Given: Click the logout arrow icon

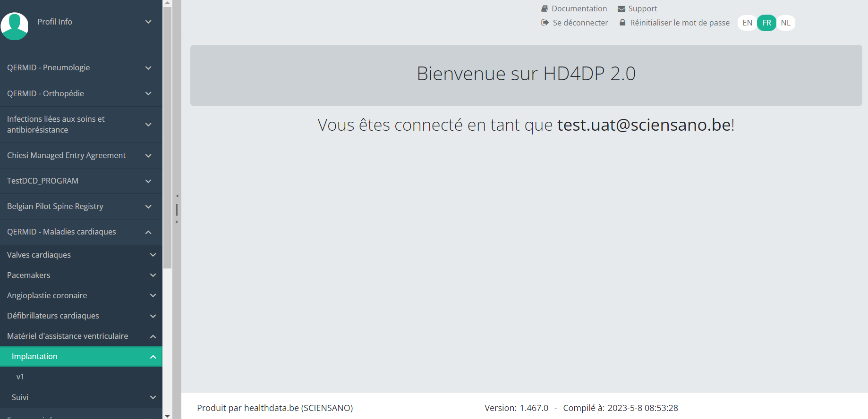Looking at the screenshot, I should click(545, 23).
